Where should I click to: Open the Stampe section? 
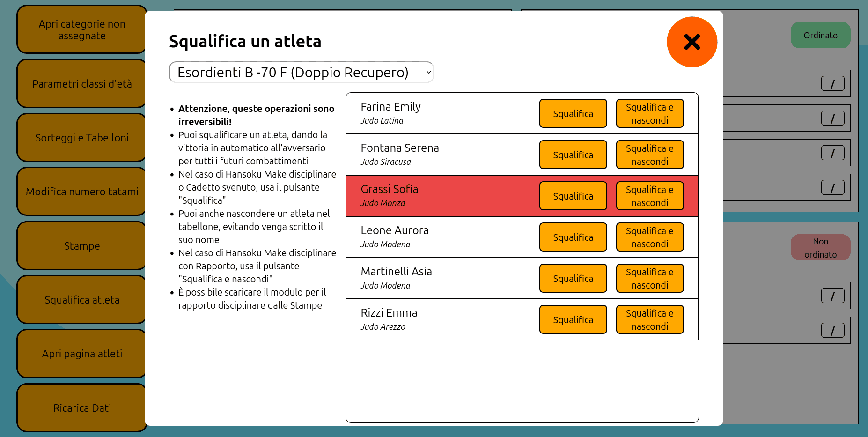pos(81,246)
